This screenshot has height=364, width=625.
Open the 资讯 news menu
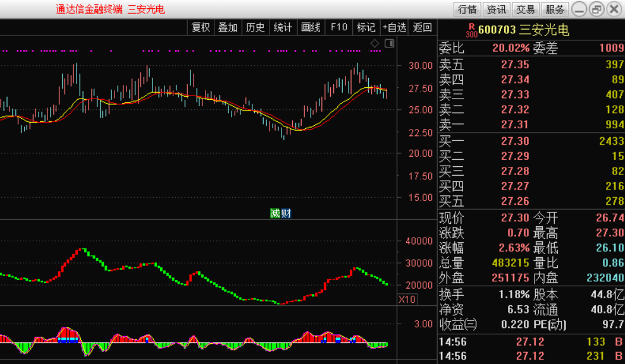point(497,9)
